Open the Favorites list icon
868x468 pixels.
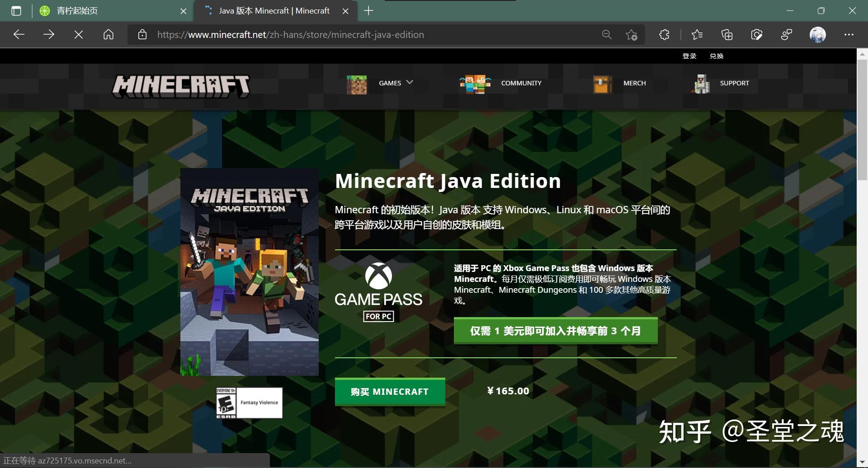pyautogui.click(x=696, y=34)
